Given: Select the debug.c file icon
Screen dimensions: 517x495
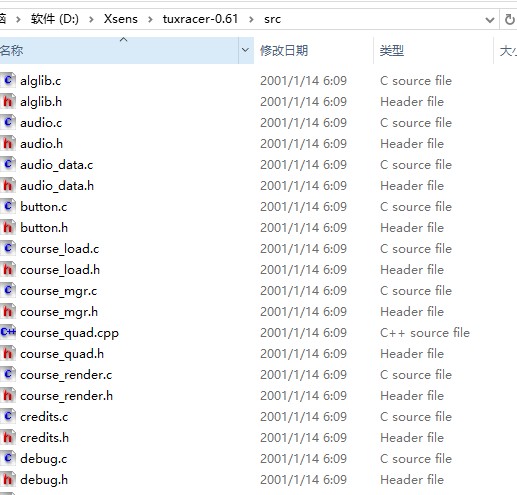Looking at the screenshot, I should tap(8, 458).
